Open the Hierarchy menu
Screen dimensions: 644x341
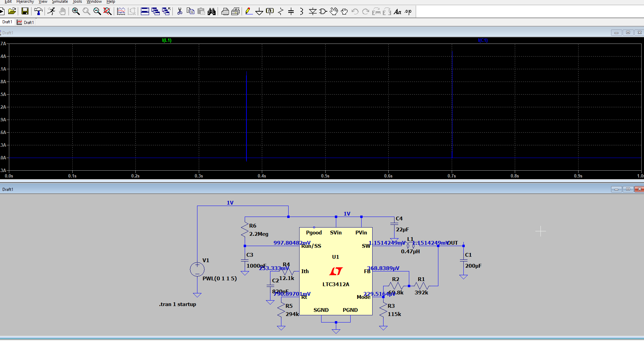pyautogui.click(x=25, y=2)
